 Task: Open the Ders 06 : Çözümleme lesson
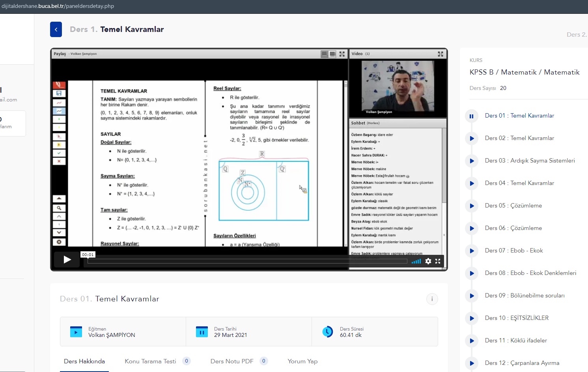coord(513,228)
